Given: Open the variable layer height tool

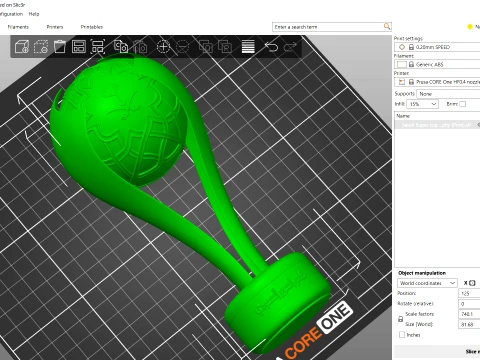Looking at the screenshot, I should pos(248,47).
